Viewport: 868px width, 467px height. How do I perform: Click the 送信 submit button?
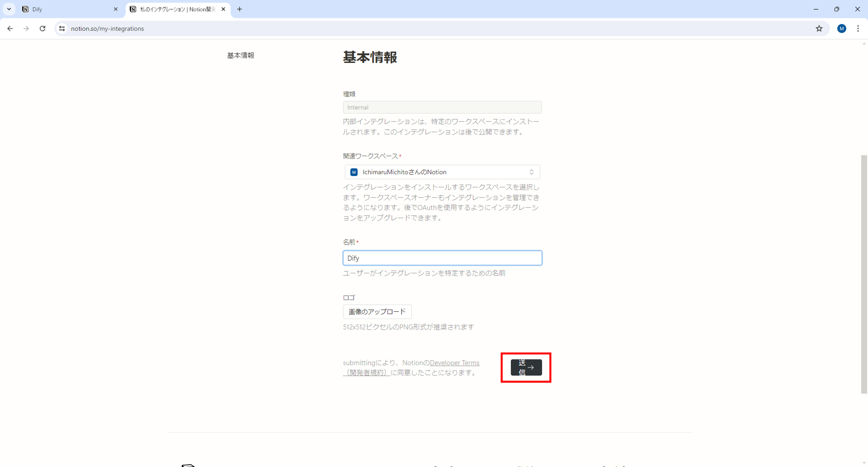coord(526,367)
